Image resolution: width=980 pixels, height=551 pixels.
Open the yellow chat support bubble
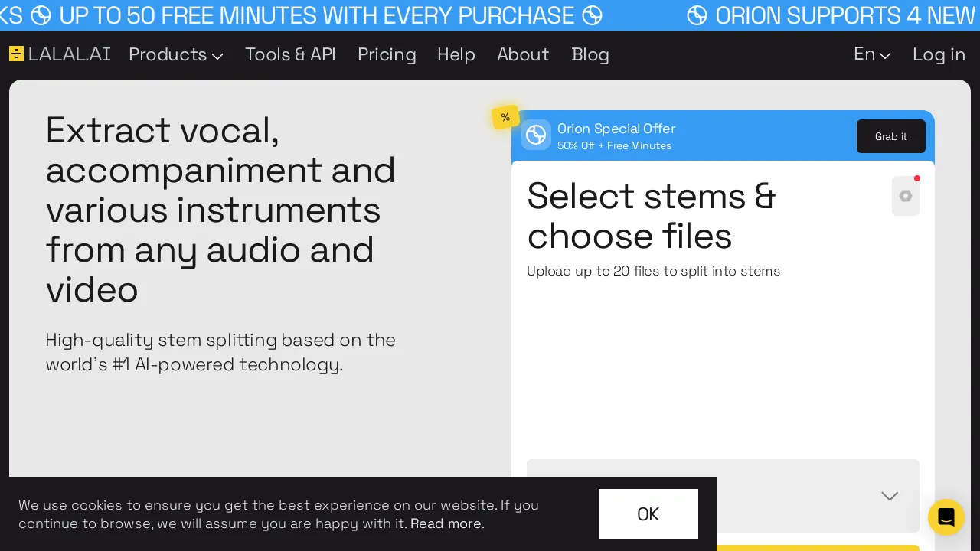[x=946, y=517]
